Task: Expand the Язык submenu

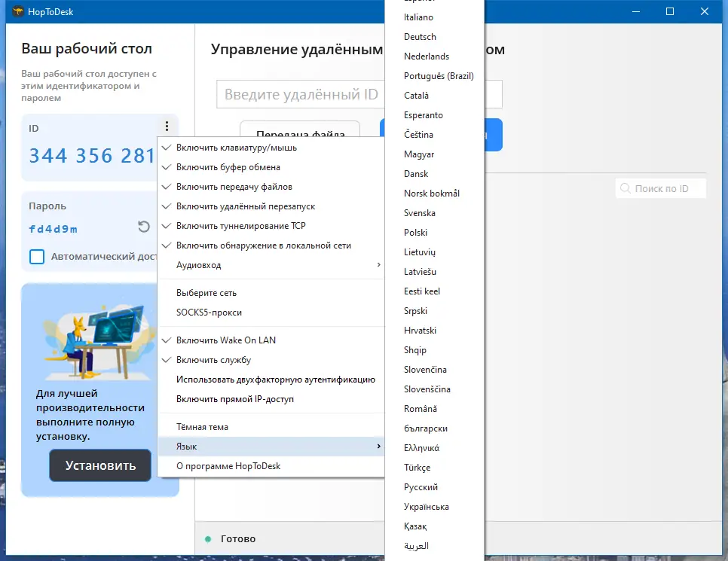Action: [x=271, y=447]
